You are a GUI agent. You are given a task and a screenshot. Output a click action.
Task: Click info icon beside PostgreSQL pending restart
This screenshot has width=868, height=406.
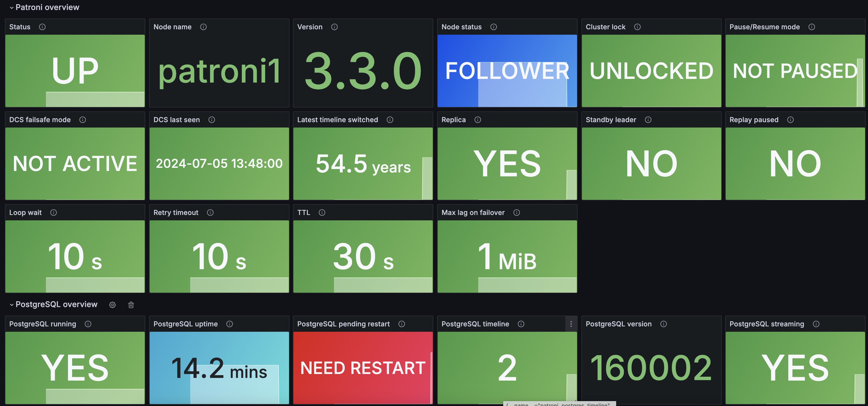[x=401, y=324]
